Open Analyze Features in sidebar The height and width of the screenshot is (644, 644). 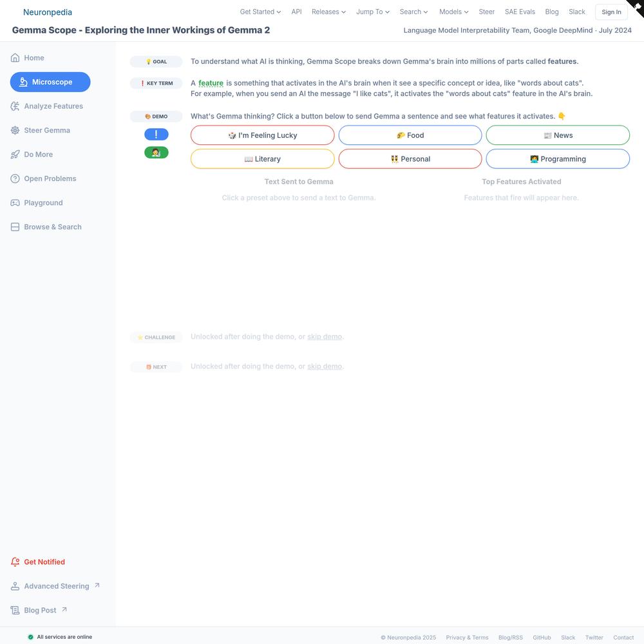pos(47,106)
